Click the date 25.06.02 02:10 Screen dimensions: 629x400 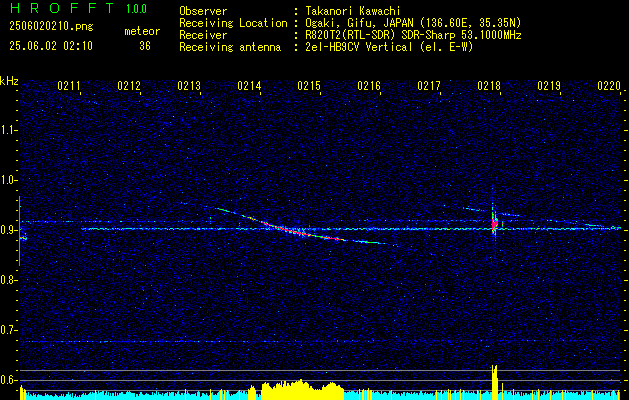point(51,46)
